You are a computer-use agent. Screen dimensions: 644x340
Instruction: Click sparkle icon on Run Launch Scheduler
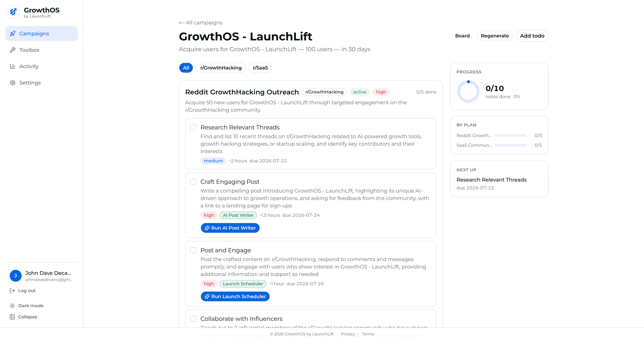coord(207,296)
